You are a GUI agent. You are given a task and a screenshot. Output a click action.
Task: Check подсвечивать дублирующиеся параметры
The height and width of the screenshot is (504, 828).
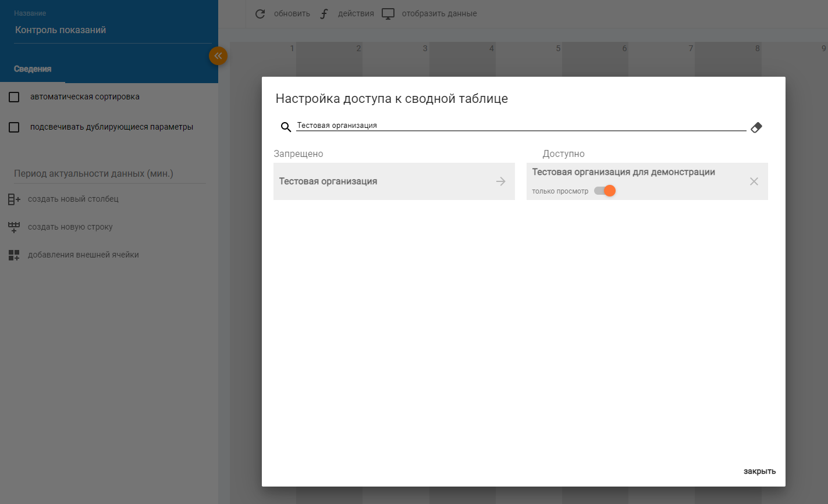click(15, 127)
